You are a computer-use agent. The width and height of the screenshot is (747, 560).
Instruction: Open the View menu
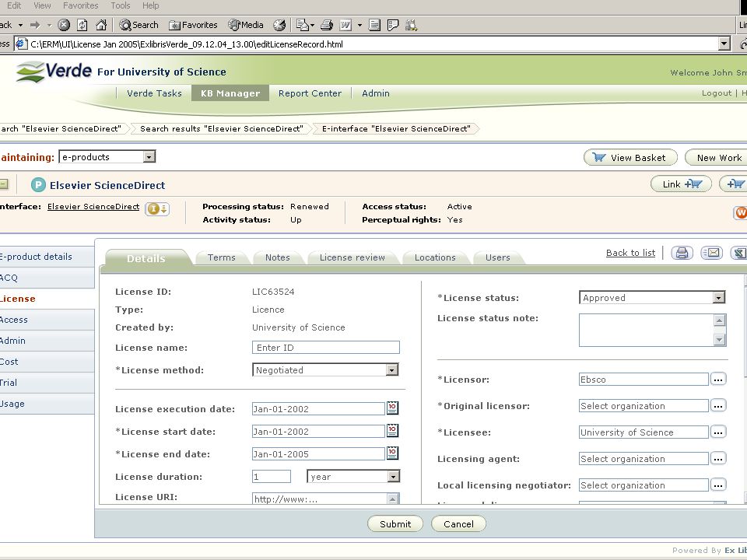click(x=42, y=5)
